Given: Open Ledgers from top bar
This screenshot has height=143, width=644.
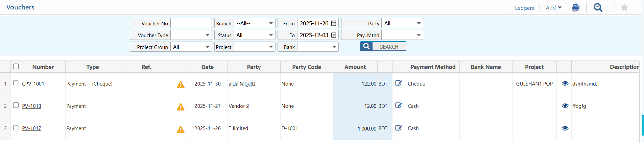Looking at the screenshot, I should coord(524,8).
